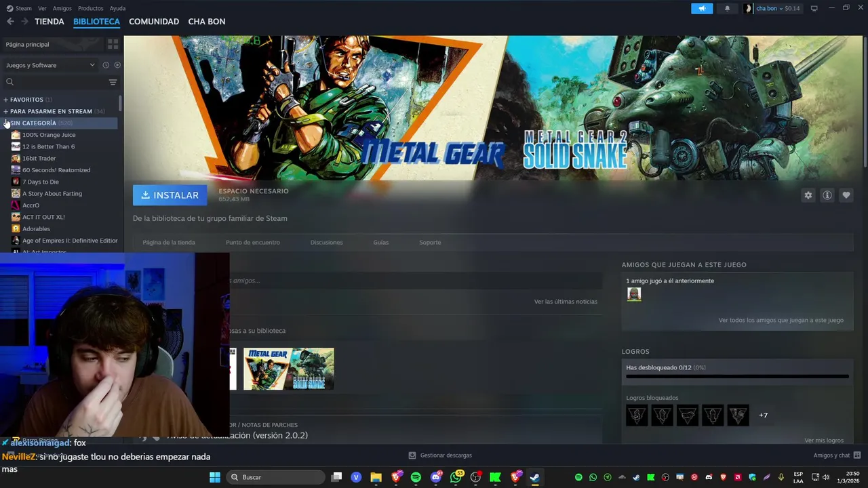This screenshot has width=868, height=488.
Task: Click Ver todos los amigos que juegan
Action: tap(781, 320)
